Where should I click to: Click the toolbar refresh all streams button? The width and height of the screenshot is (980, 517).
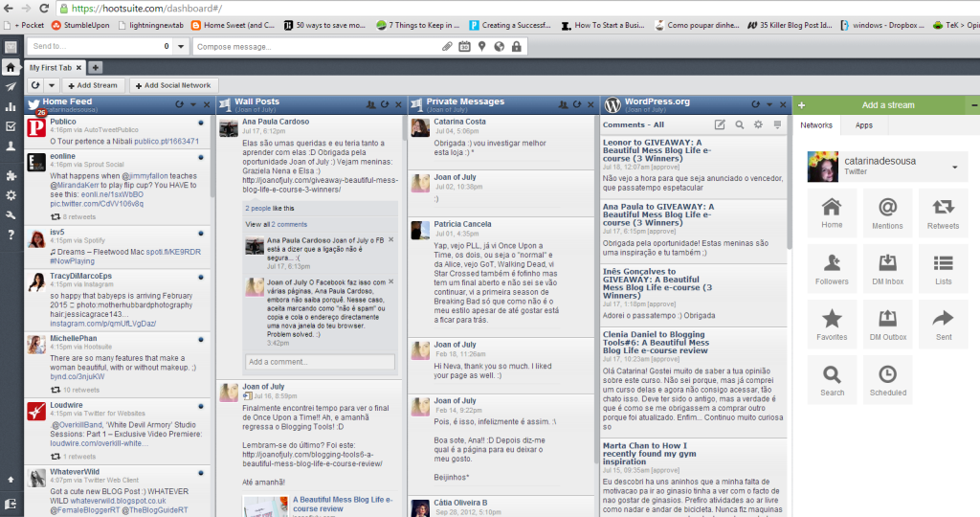(35, 85)
